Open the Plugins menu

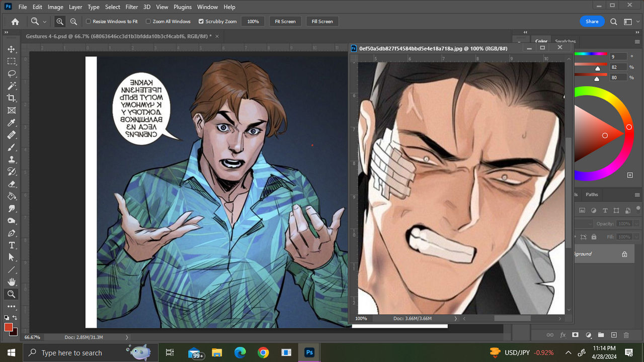[183, 7]
